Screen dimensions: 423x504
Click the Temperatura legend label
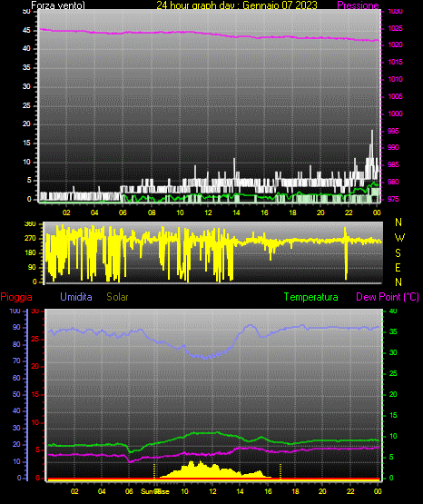tap(311, 297)
